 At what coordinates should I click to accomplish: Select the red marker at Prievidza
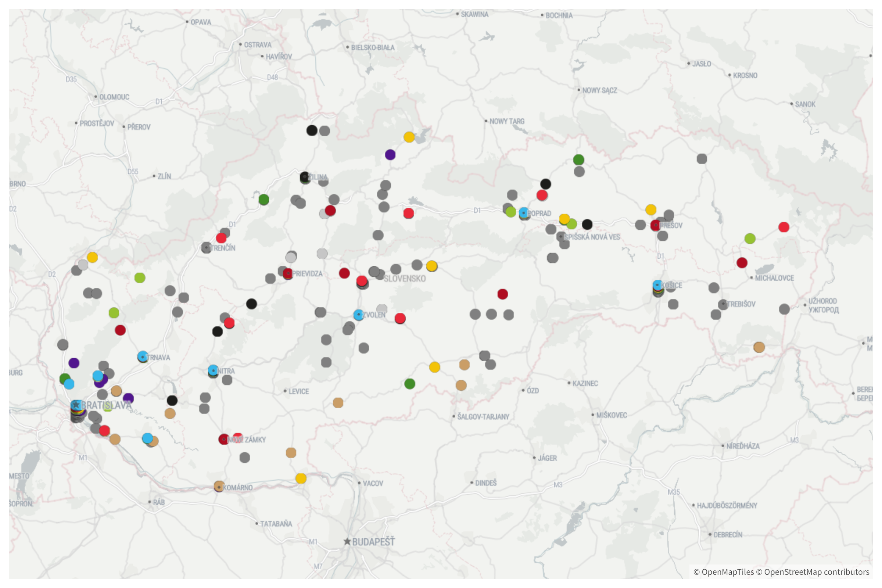point(287,273)
